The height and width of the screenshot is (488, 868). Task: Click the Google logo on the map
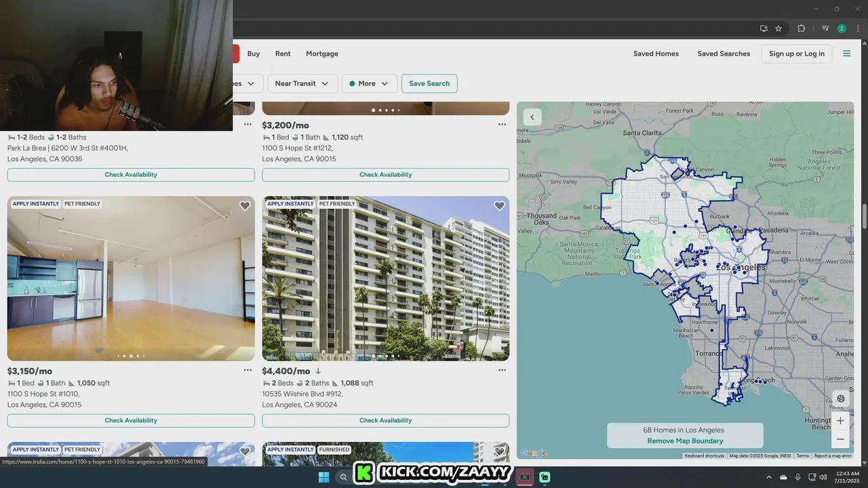[534, 453]
